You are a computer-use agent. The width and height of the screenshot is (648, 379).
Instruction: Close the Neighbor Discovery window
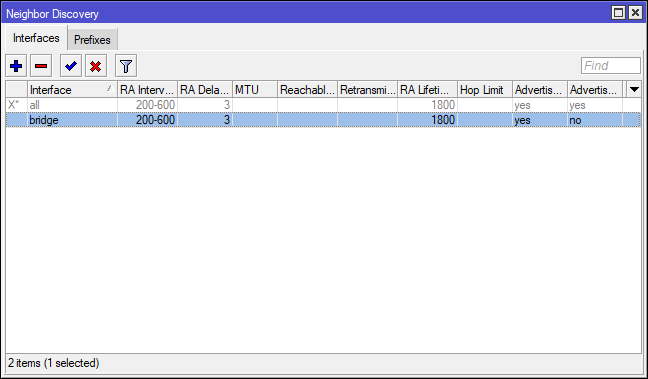(635, 13)
